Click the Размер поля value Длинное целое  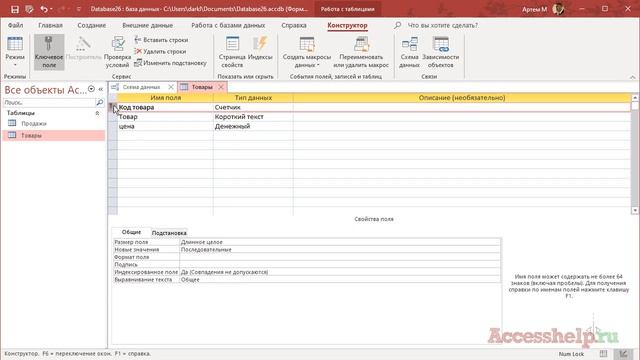340,242
